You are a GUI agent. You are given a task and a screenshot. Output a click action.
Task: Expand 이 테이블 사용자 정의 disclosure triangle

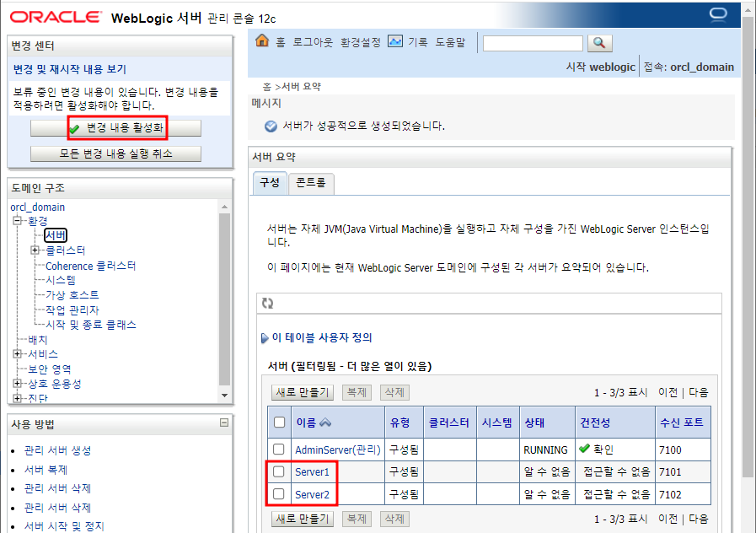[x=264, y=338]
